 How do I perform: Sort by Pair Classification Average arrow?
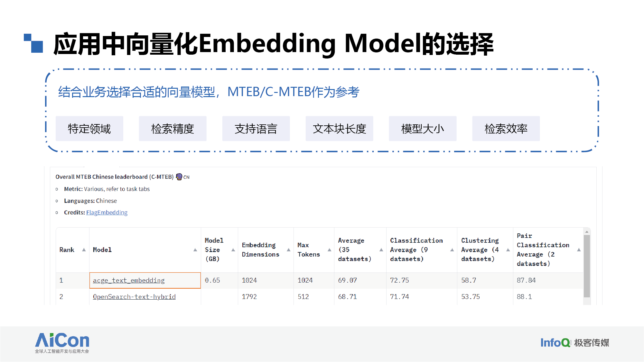579,250
